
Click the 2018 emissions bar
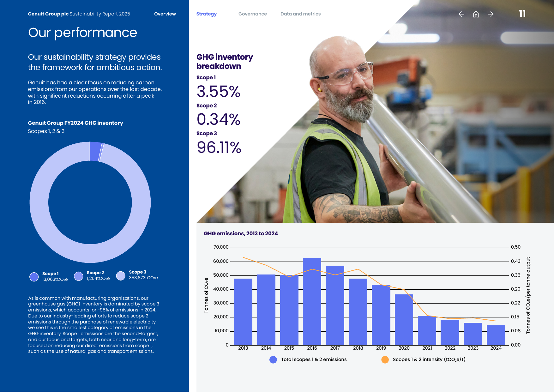pos(358,312)
